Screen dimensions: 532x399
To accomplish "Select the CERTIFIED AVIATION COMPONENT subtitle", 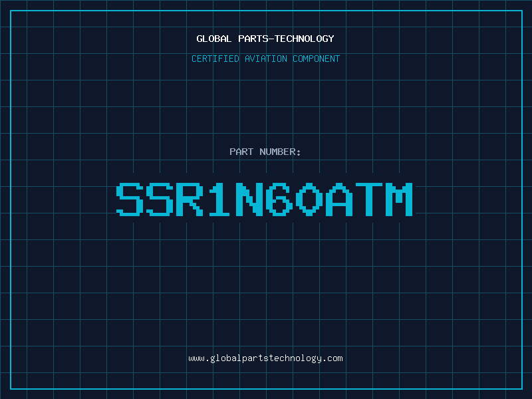I will (265, 59).
